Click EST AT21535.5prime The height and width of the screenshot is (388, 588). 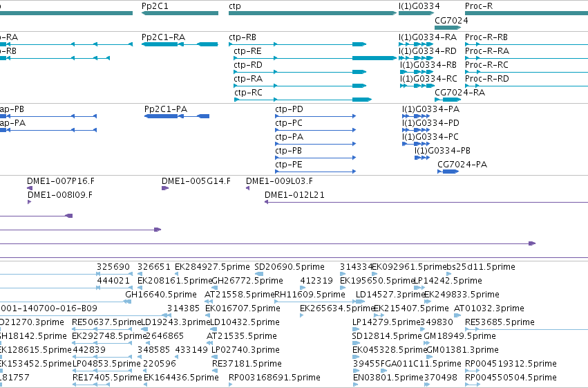pyautogui.click(x=242, y=336)
